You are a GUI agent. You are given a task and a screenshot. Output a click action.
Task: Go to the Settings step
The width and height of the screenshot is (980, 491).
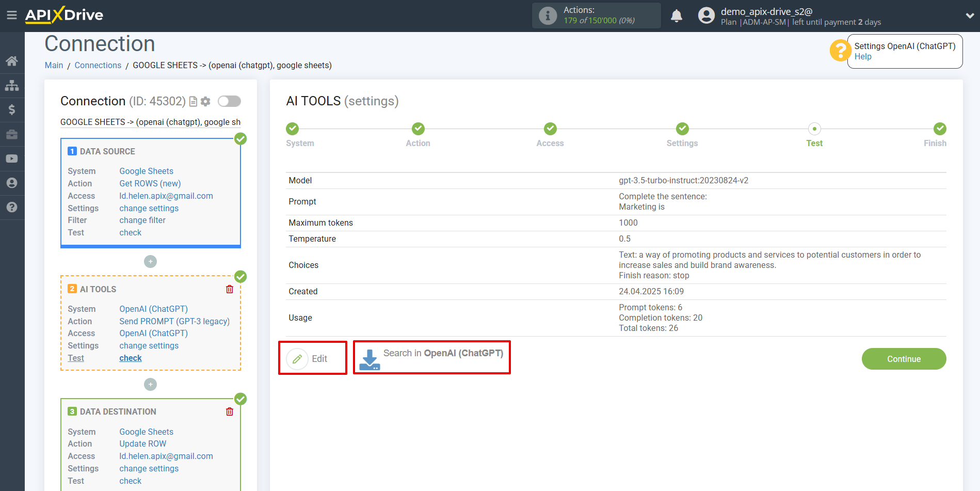[x=682, y=129]
